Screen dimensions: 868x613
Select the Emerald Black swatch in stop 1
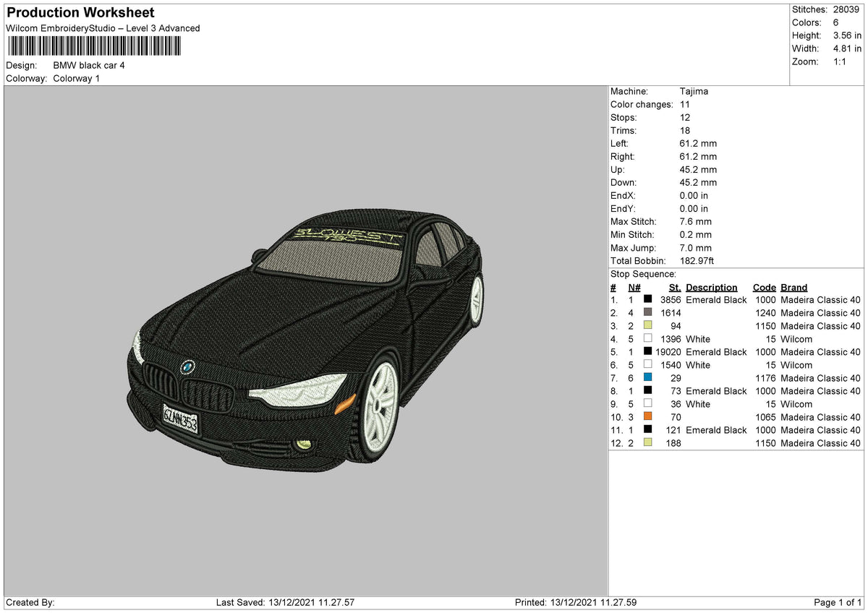pyautogui.click(x=647, y=299)
